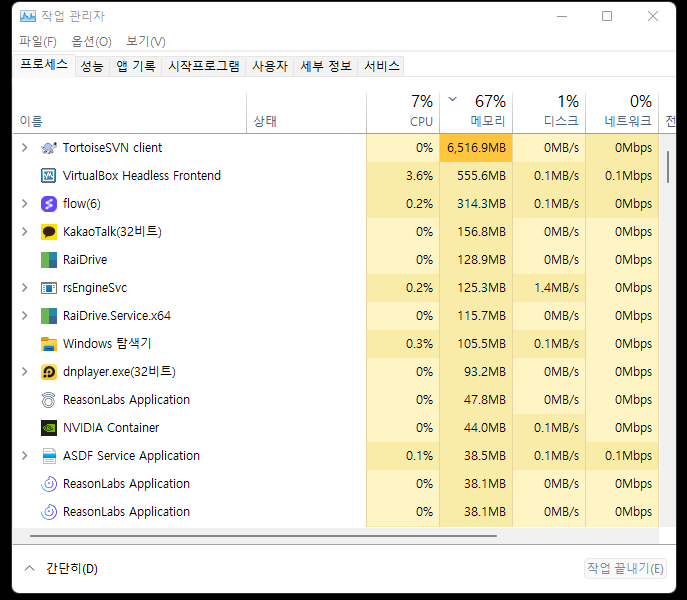Select the 156.8MB memory value
687x600 pixels.
(x=481, y=232)
